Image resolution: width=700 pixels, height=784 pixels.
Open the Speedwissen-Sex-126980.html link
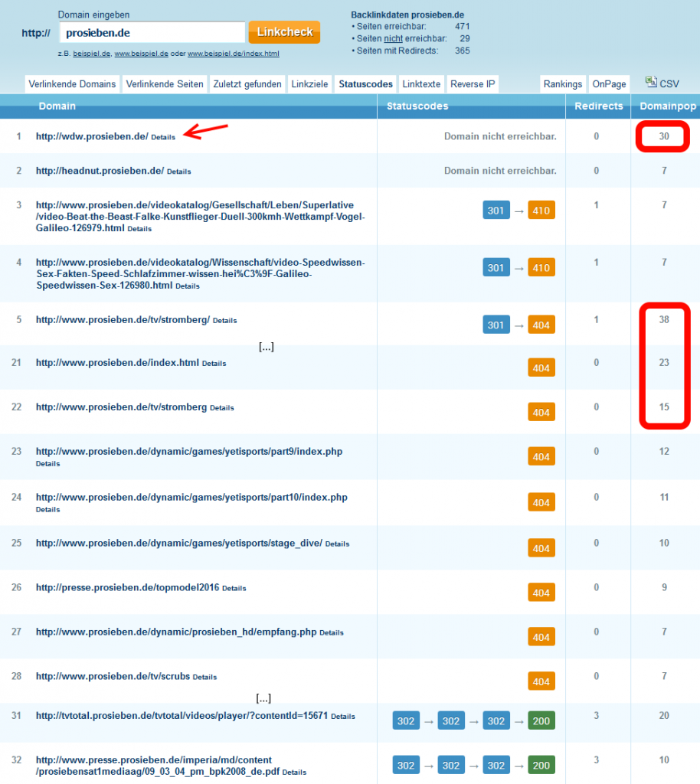coord(200,274)
